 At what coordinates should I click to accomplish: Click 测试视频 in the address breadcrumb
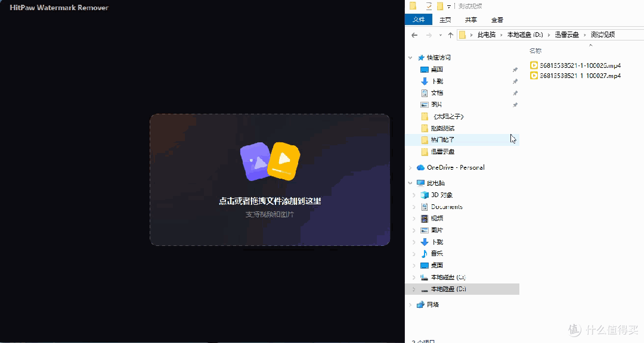click(602, 35)
